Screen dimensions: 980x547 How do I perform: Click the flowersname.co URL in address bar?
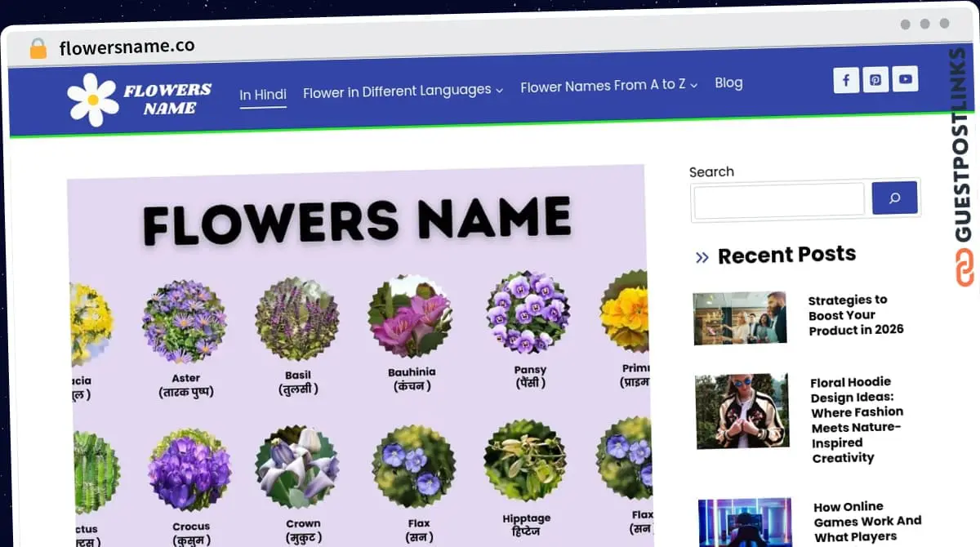click(x=127, y=47)
